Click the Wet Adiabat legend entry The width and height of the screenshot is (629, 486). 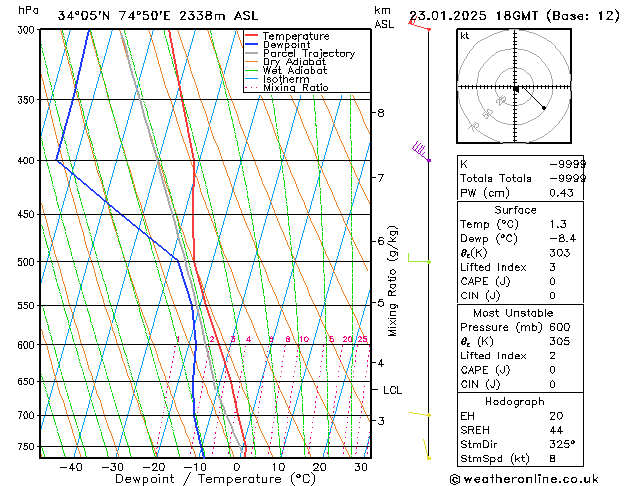tap(286, 70)
